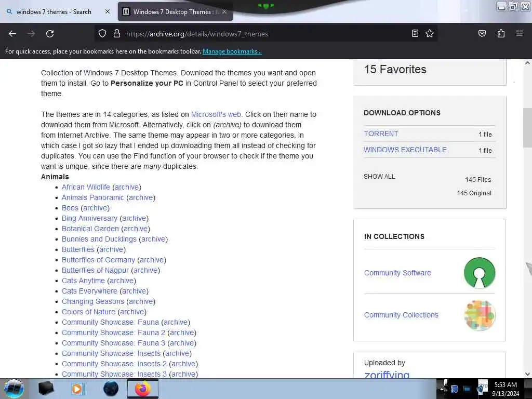Open the Butterflies theme link
The height and width of the screenshot is (399, 532).
78,249
